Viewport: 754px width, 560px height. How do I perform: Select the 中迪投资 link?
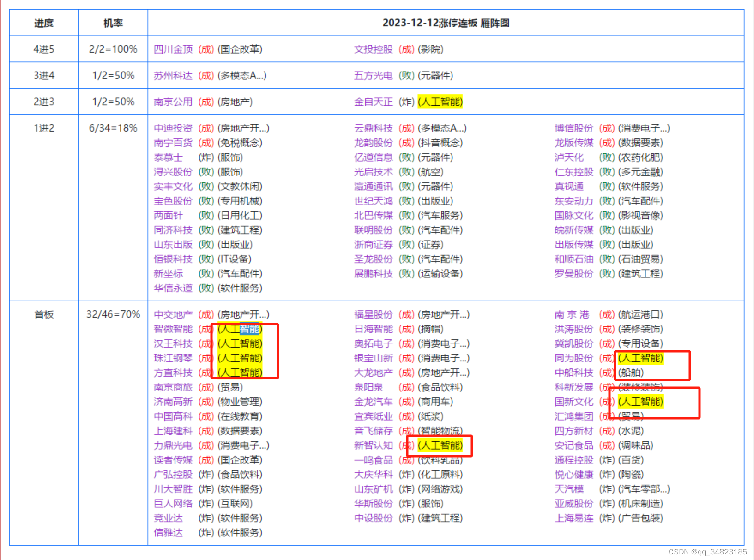(x=173, y=128)
